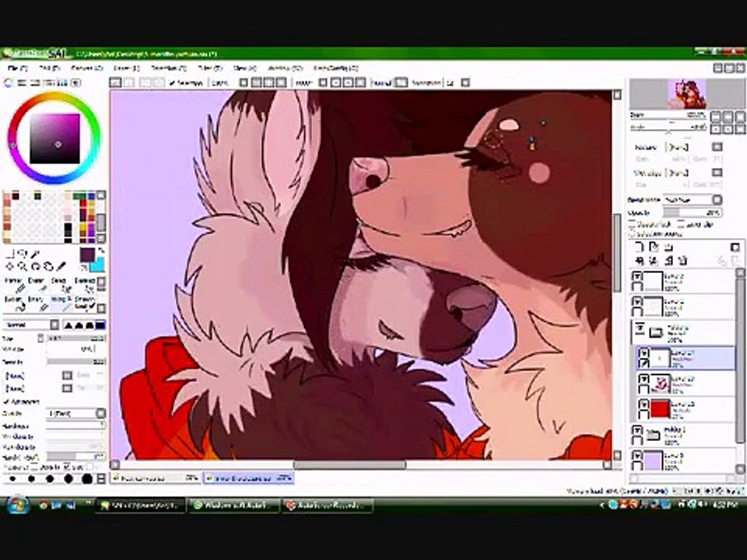Select the move tool
747x560 pixels.
coord(10,266)
